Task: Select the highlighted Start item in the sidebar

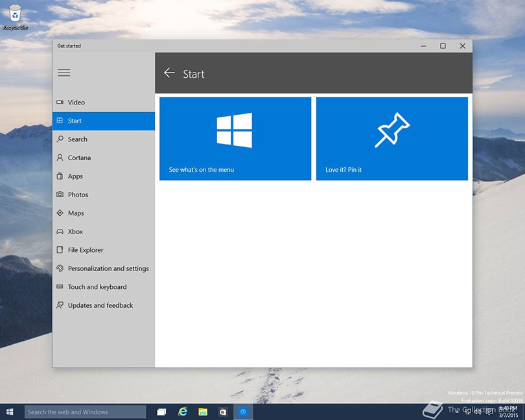Action: 104,121
